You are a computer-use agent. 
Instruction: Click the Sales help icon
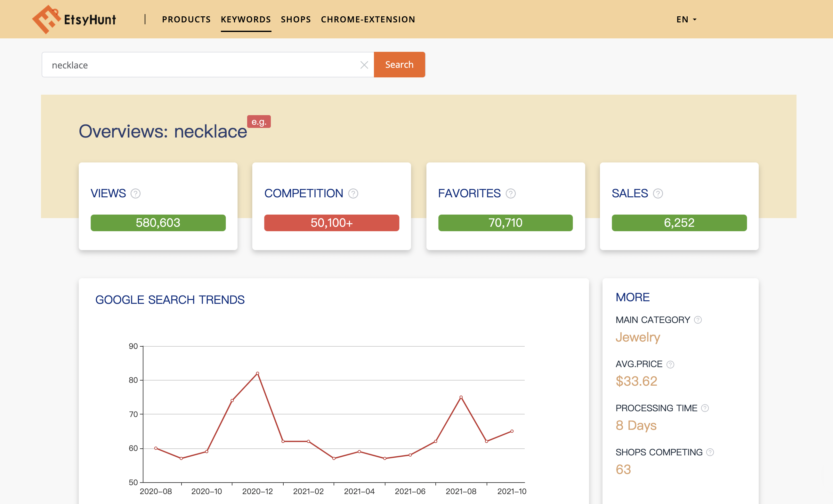click(658, 193)
